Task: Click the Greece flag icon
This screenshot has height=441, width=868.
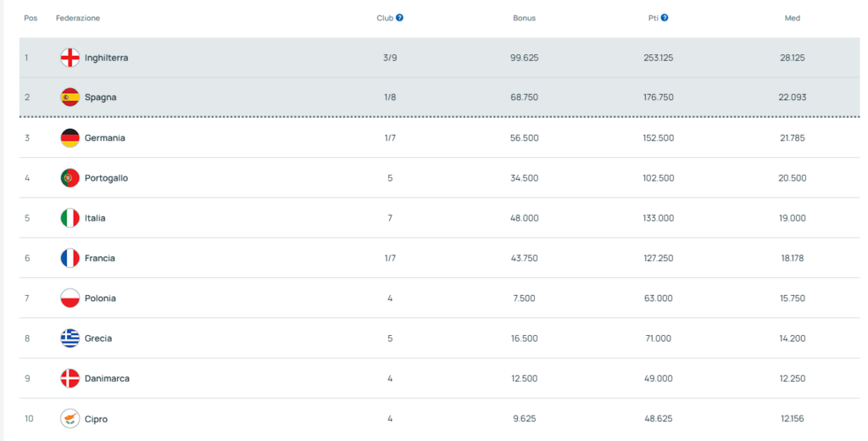Action: (70, 338)
